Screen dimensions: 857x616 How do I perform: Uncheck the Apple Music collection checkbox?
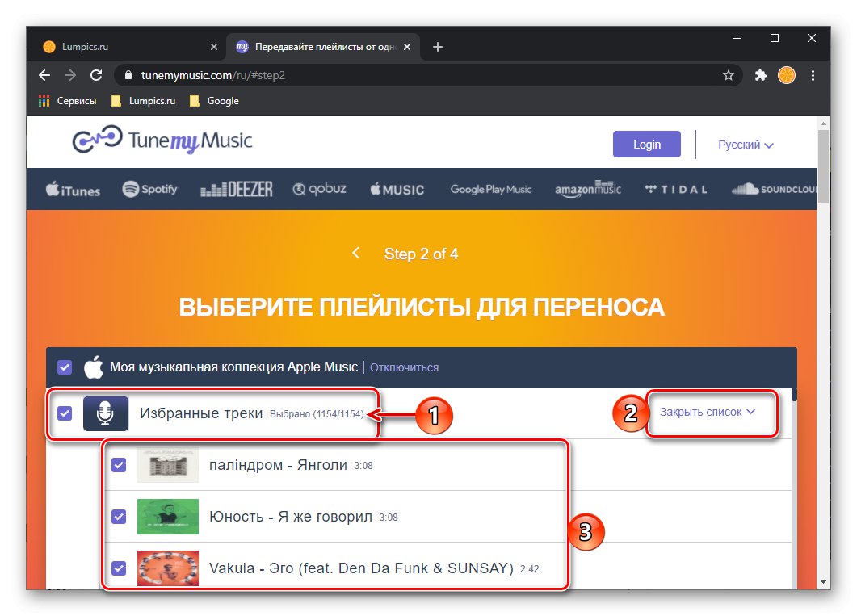(x=65, y=367)
